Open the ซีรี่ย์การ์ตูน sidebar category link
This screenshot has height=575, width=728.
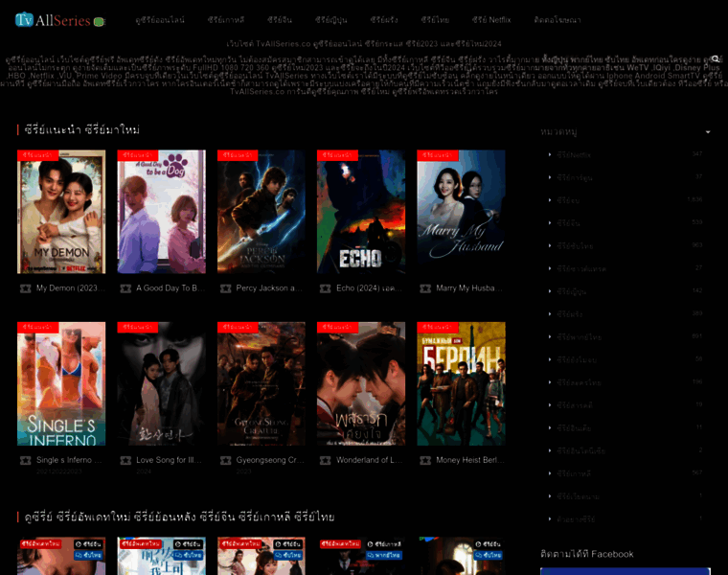tap(575, 177)
